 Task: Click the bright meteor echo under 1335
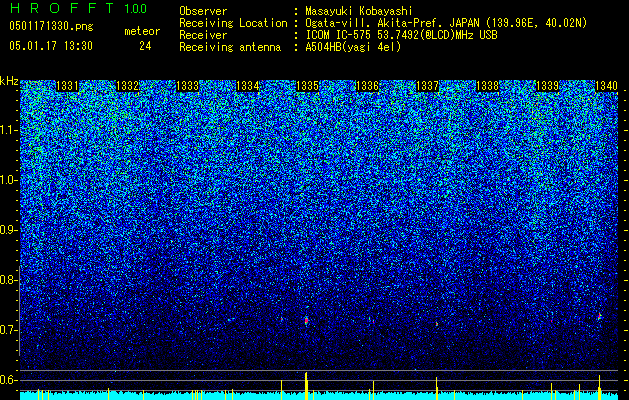(x=306, y=321)
